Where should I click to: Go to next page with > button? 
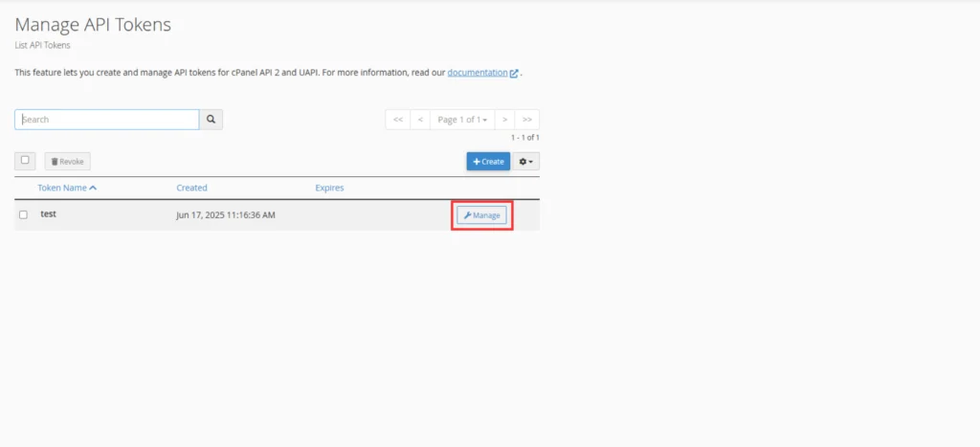coord(505,120)
